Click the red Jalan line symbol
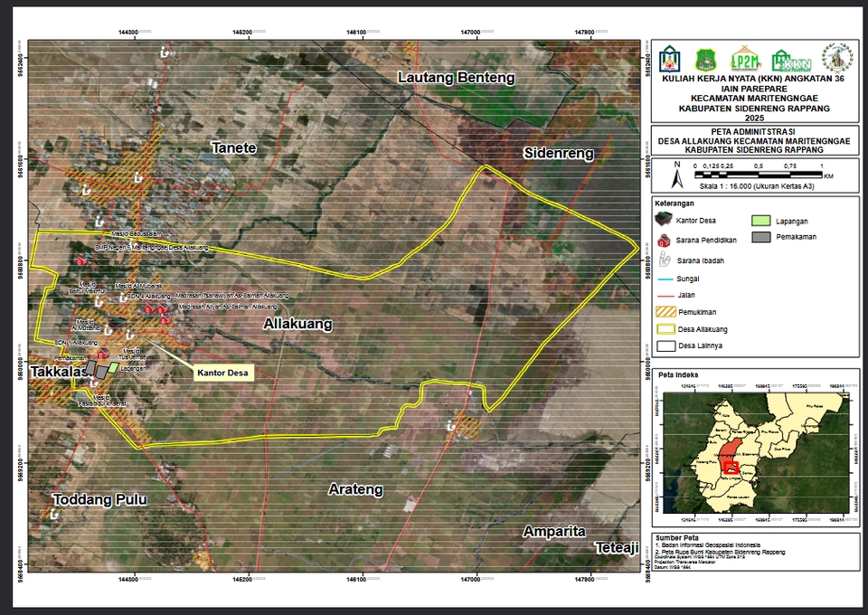 (x=665, y=295)
